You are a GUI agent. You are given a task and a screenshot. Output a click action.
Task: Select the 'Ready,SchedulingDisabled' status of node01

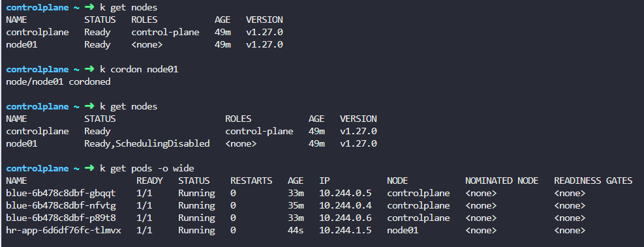tap(147, 143)
